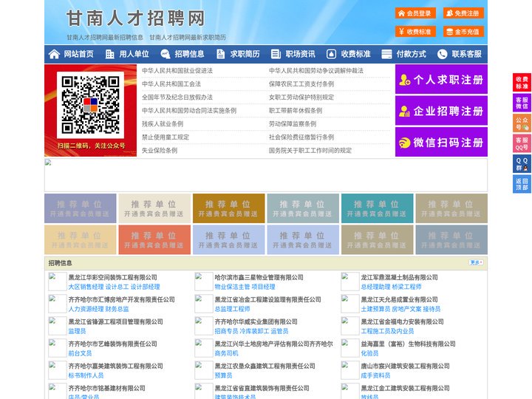The image size is (532, 399).
Task: Click the teal 推荐单位 tile
Action: pos(378,208)
